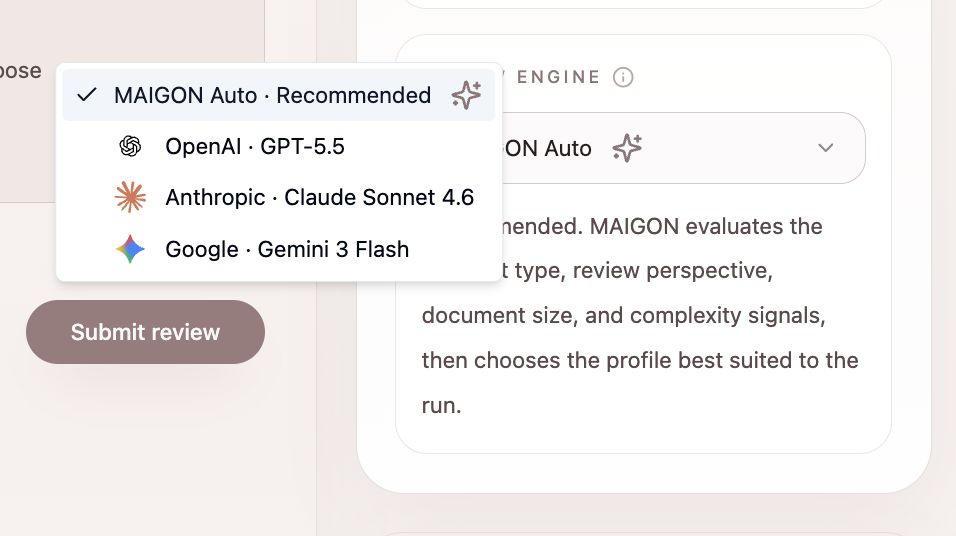This screenshot has height=536, width=956.
Task: Click the OpenAI knot logo icon
Action: (x=130, y=146)
